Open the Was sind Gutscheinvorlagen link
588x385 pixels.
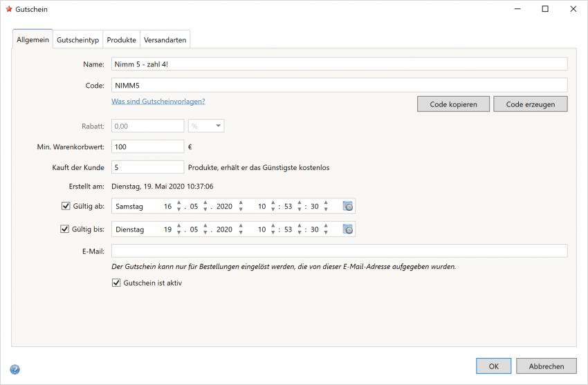(158, 102)
